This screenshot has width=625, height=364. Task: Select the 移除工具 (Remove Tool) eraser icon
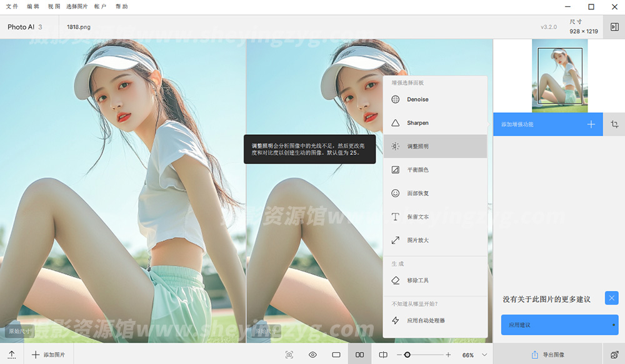pyautogui.click(x=395, y=281)
